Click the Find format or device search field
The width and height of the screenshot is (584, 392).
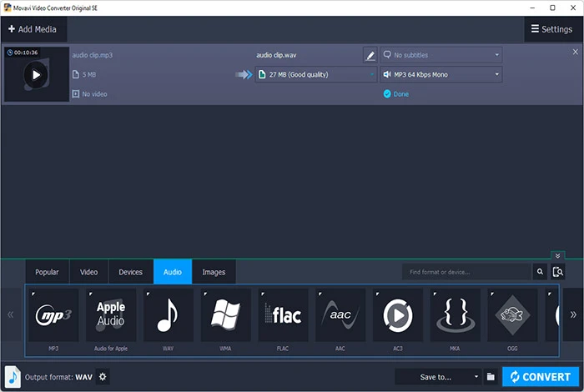466,272
